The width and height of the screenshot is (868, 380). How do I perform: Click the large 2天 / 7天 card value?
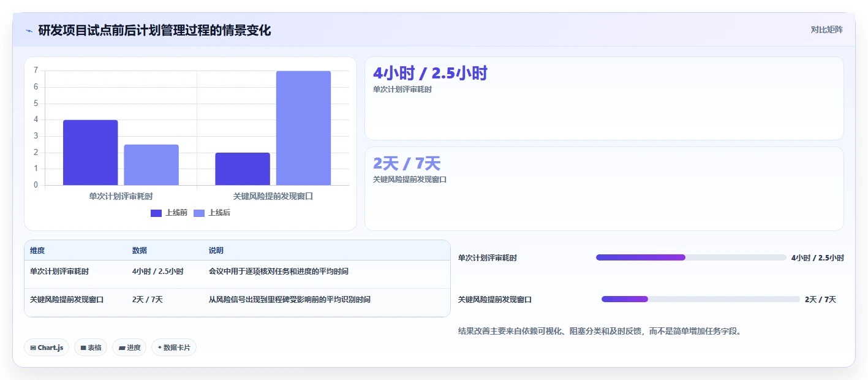(407, 164)
